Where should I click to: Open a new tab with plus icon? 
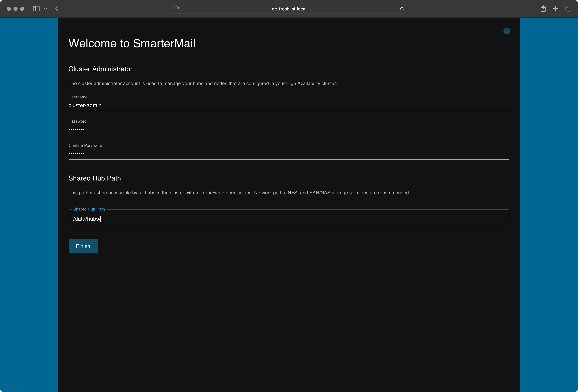tap(556, 9)
